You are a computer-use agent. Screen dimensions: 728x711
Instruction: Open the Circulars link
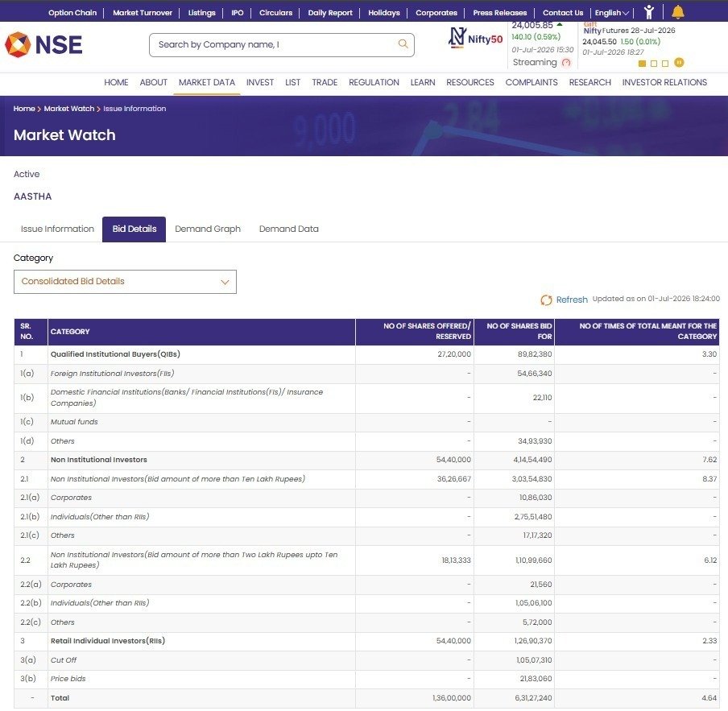(x=275, y=13)
